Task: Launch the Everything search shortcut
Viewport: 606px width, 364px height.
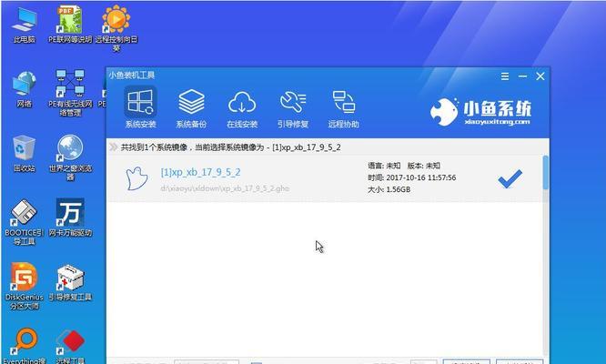Action: pos(24,346)
